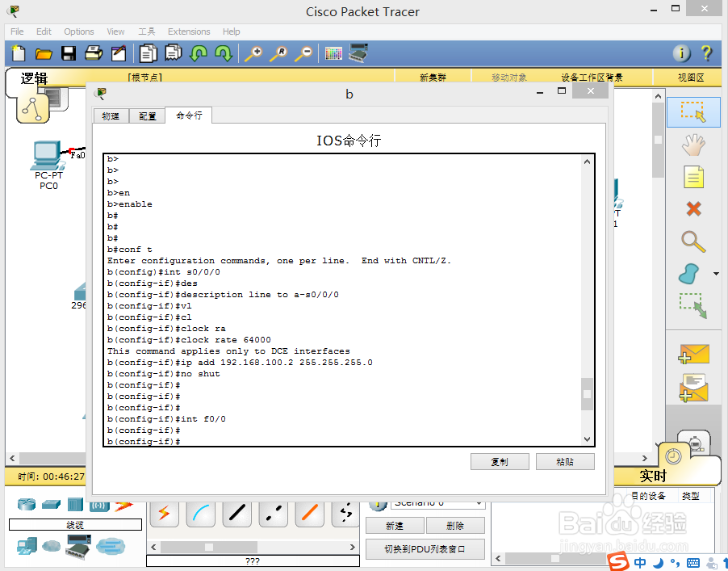Open the File menu
The width and height of the screenshot is (728, 571).
click(x=17, y=31)
